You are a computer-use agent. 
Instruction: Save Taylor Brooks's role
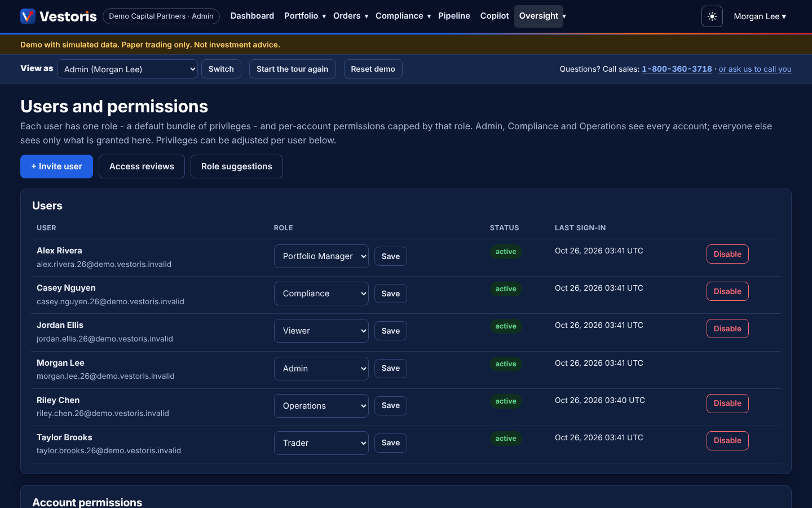coord(391,443)
